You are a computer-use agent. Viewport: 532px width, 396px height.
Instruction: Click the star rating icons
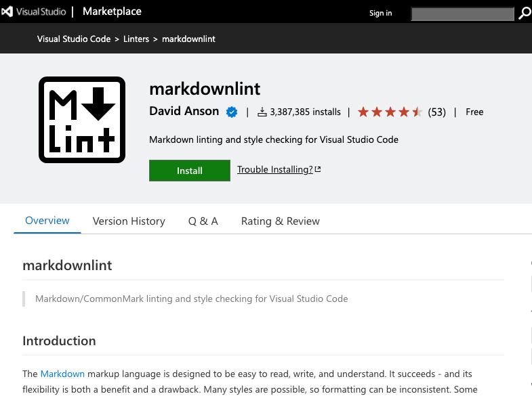390,112
